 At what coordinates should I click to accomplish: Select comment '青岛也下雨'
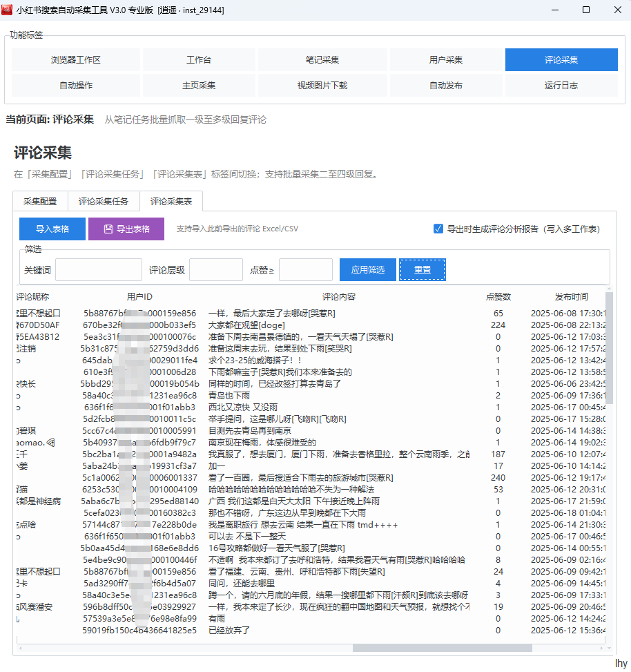point(229,395)
